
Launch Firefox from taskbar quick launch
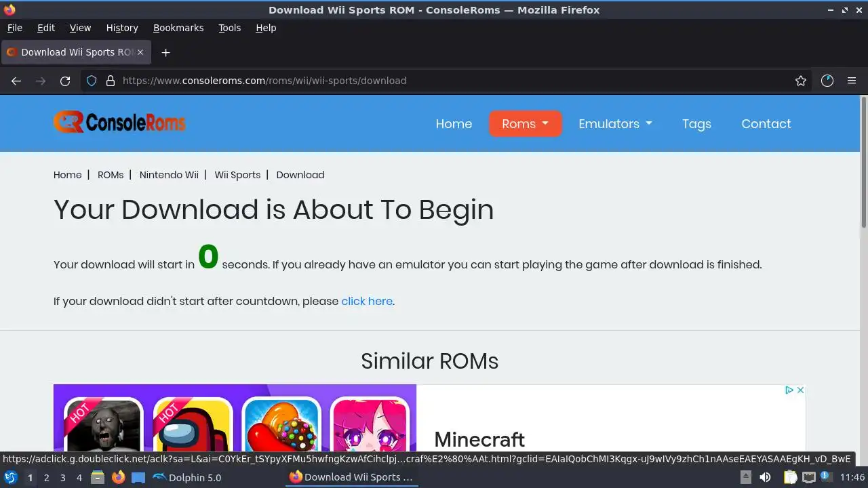(x=118, y=477)
